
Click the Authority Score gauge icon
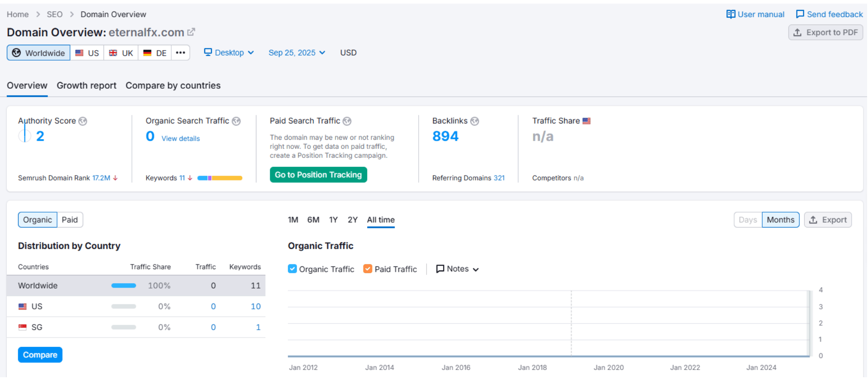pos(24,136)
